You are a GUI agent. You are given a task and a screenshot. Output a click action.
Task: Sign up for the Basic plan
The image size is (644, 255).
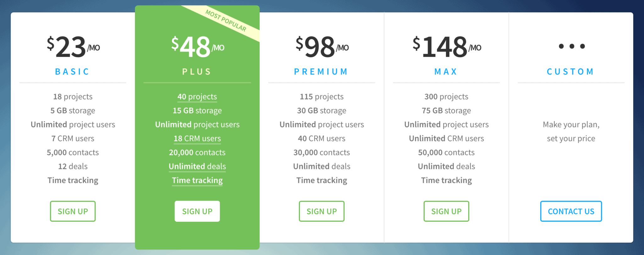pos(73,211)
